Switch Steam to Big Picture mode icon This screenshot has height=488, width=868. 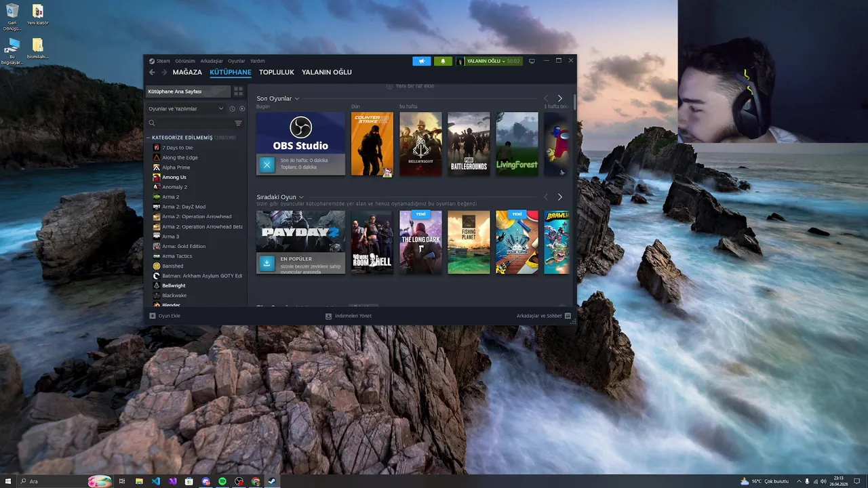tap(532, 61)
